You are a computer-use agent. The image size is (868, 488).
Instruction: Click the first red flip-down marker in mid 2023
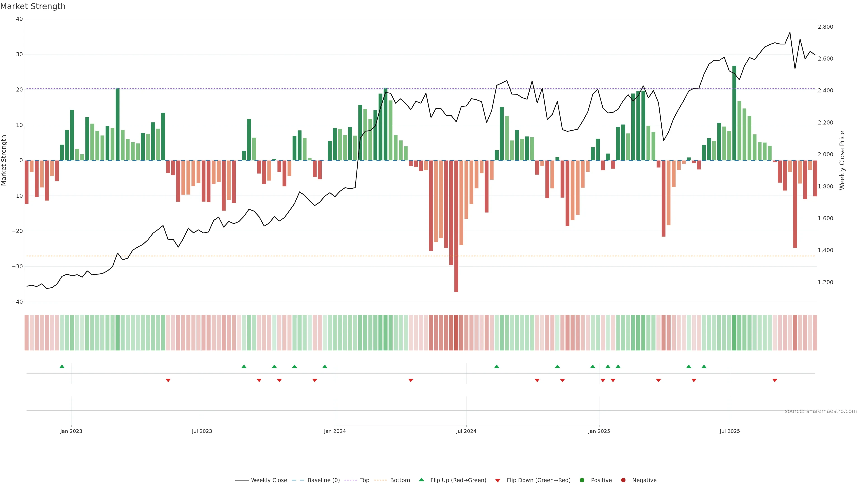click(168, 380)
